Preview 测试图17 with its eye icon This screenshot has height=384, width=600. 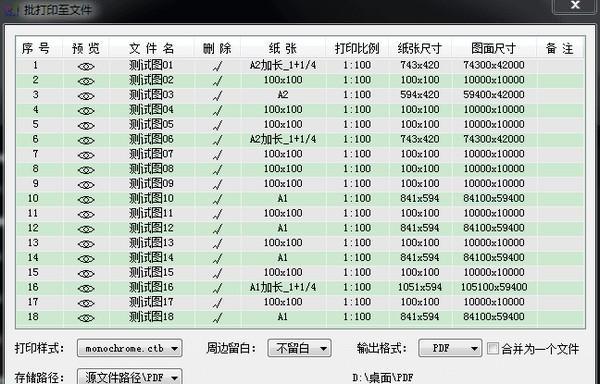(x=86, y=303)
